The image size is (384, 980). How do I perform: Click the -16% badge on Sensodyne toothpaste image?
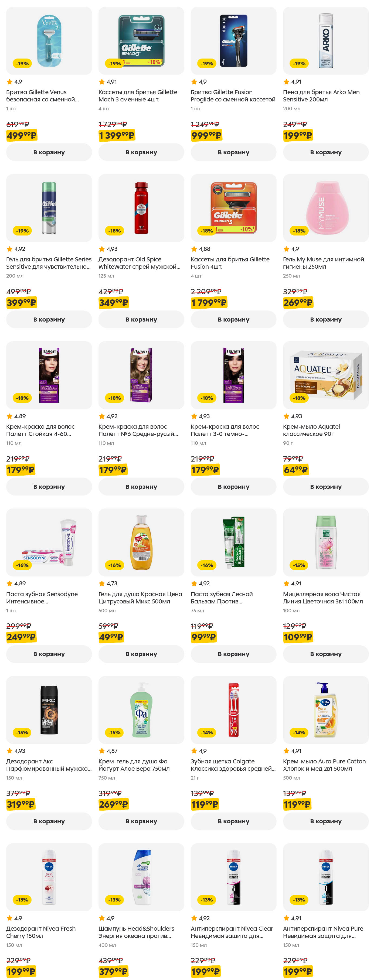pyautogui.click(x=22, y=565)
